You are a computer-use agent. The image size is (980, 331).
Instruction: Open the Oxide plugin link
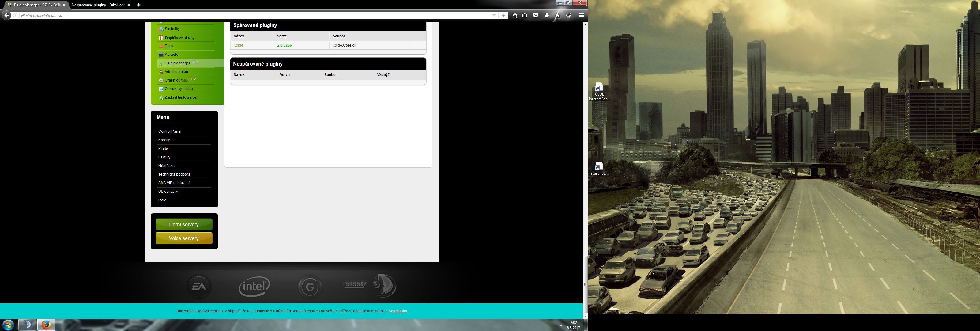point(238,45)
